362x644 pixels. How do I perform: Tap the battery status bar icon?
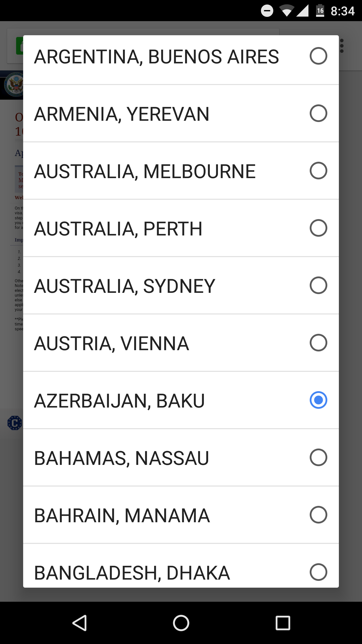pos(320,11)
